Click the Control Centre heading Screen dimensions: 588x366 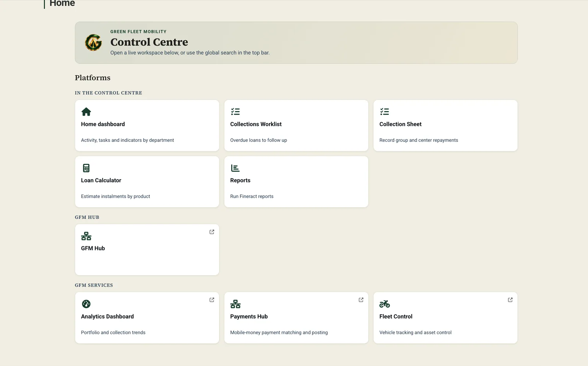click(149, 42)
